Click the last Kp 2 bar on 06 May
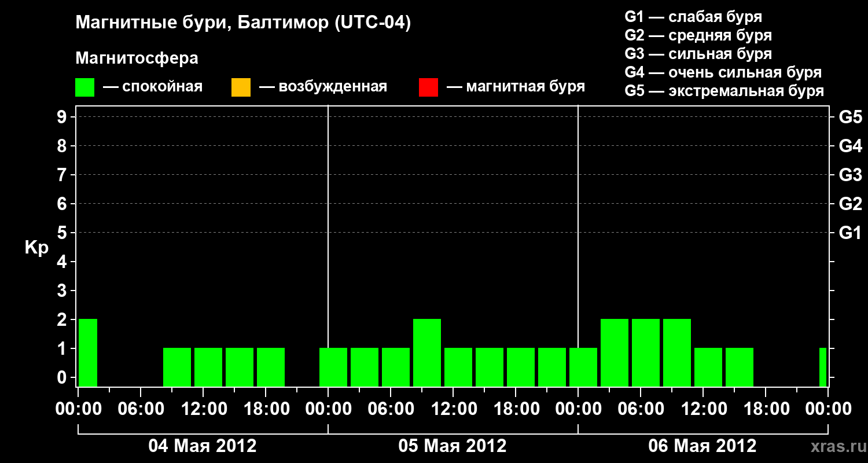This screenshot has width=868, height=463. coord(677,352)
